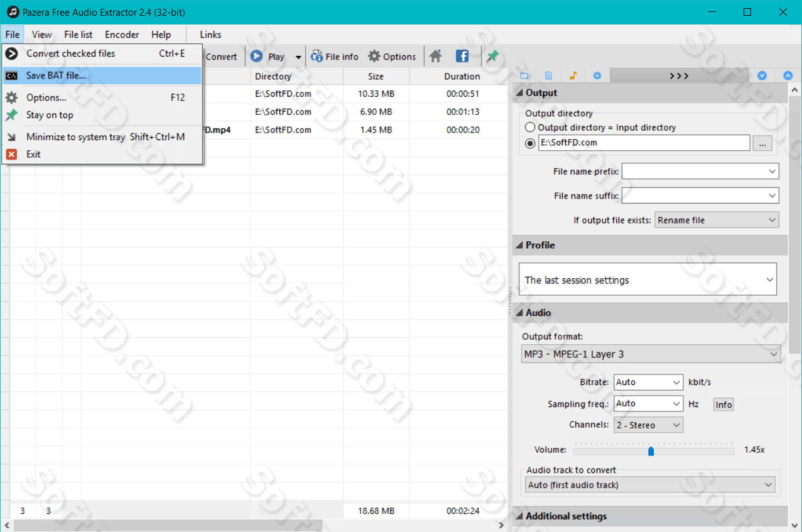Collapse the Audio section header
Screen dimensions: 802x532
[x=650, y=313]
